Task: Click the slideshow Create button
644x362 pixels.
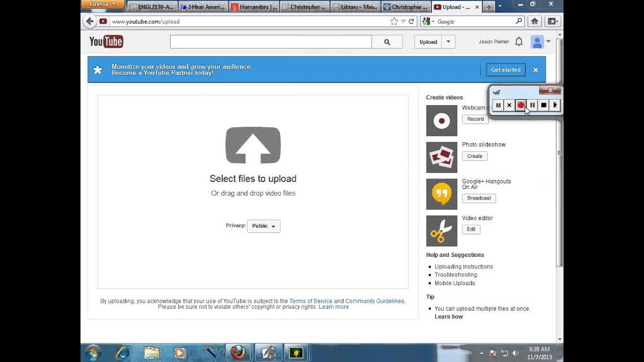Action: tap(474, 156)
